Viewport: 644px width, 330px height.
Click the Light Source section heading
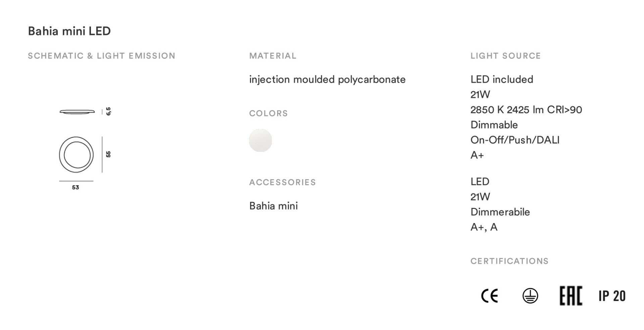tap(505, 56)
